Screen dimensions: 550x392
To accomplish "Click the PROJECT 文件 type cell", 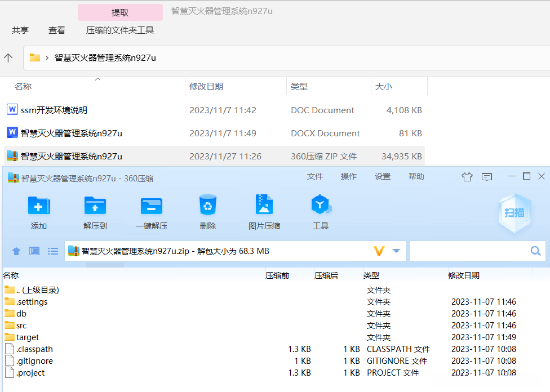I will click(x=393, y=373).
